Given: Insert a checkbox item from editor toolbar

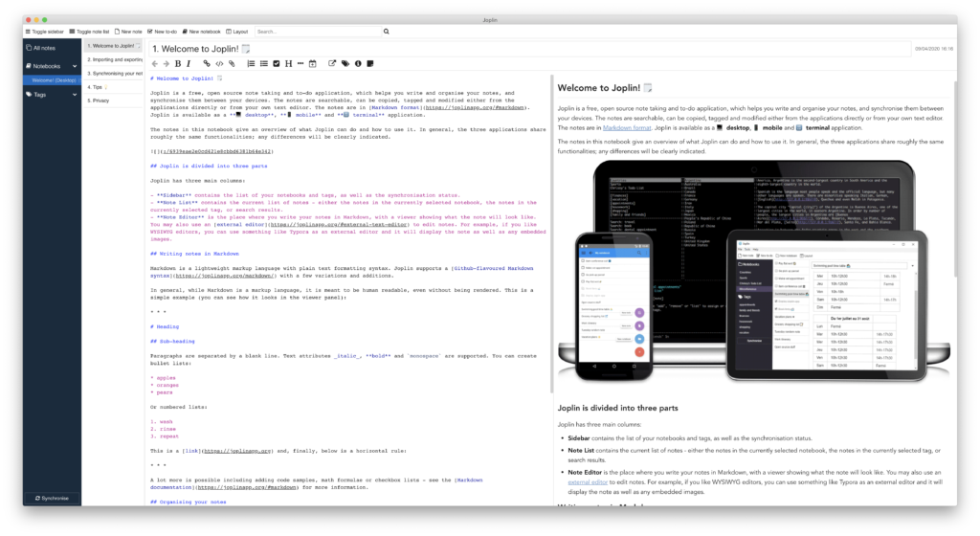Looking at the screenshot, I should 276,64.
